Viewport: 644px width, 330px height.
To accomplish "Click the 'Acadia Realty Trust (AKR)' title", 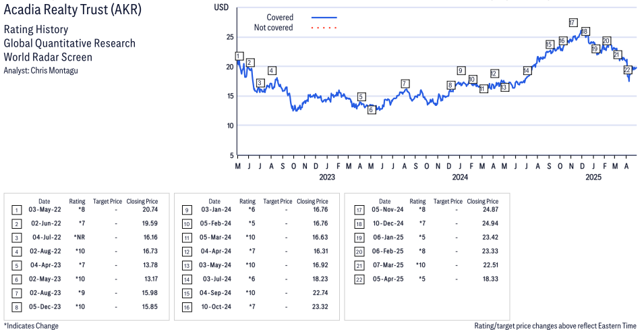I will point(73,9).
